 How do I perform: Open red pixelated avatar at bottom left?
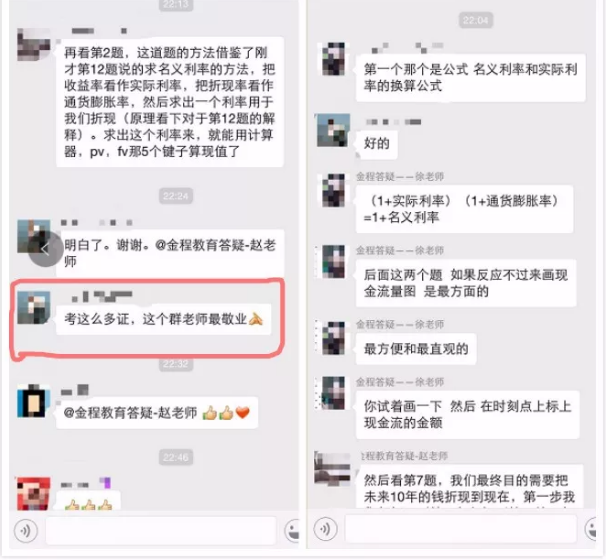(x=34, y=494)
